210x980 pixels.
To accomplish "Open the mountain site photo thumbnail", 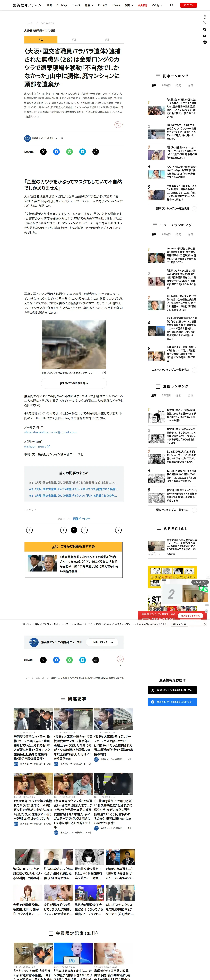I will point(74,345).
